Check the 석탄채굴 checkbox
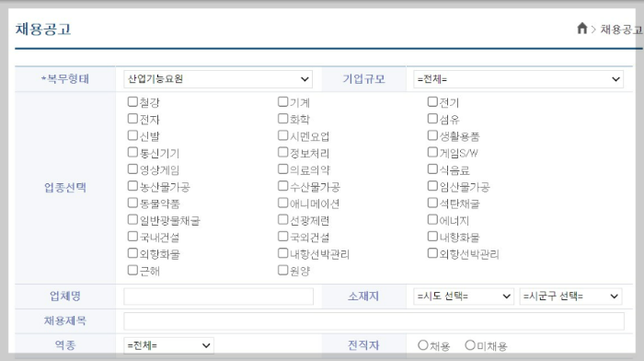 (x=432, y=203)
